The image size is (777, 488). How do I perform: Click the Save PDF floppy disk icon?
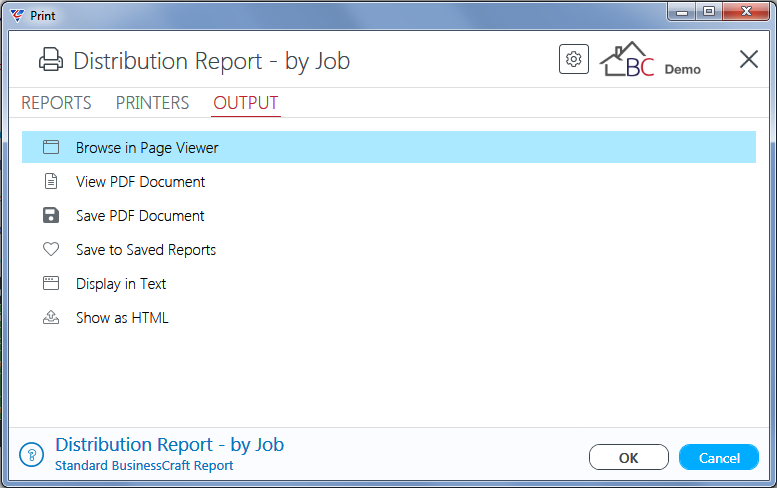tap(51, 216)
